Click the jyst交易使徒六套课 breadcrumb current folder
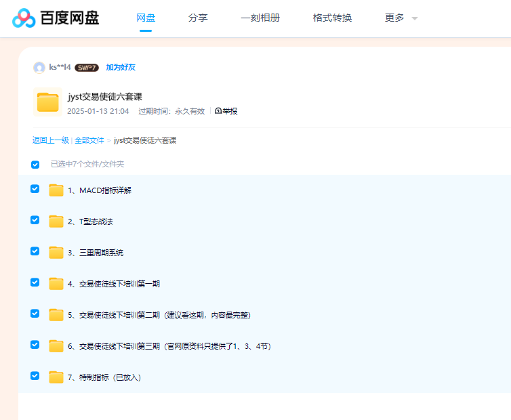 point(145,140)
